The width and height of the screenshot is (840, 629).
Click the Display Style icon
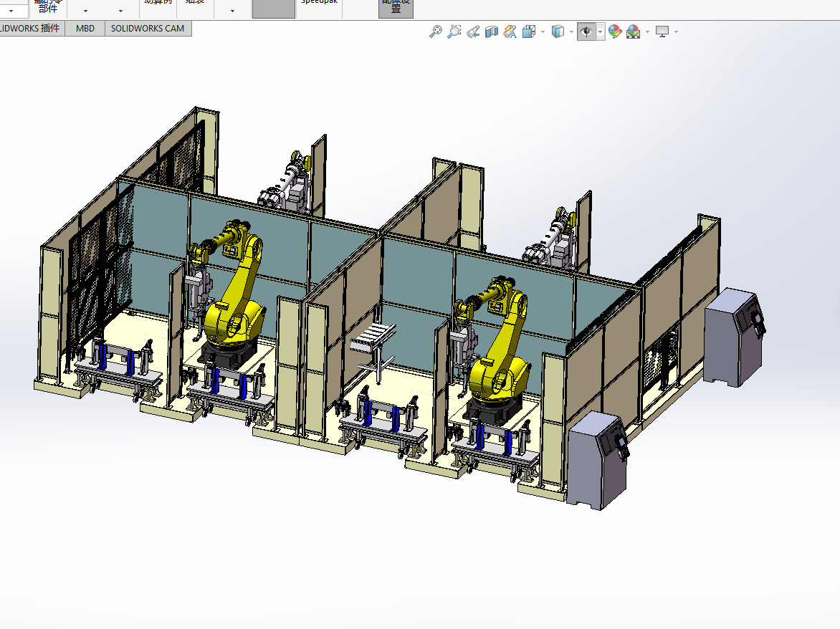click(x=558, y=32)
